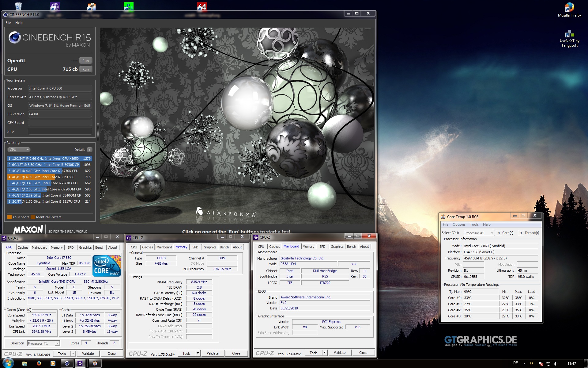Switch to CPU-Z taskbar button
Screen dimensions: 588x368
pos(80,363)
